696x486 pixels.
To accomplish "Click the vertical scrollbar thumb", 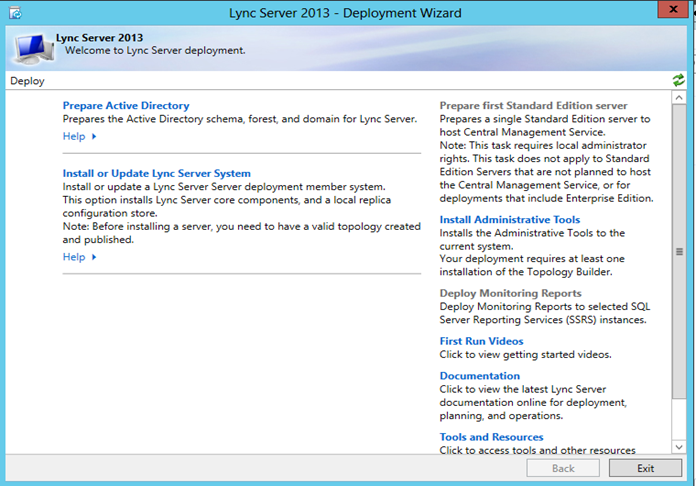I will click(x=679, y=251).
